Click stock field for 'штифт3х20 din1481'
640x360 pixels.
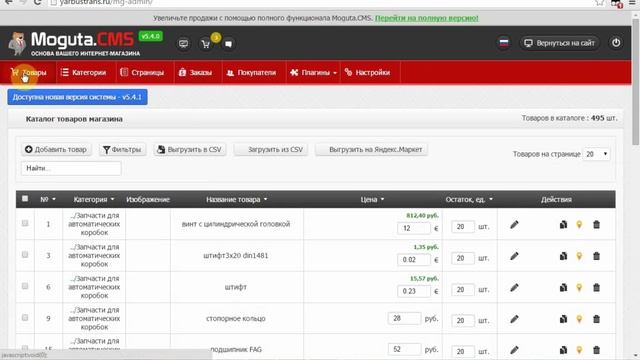(463, 258)
